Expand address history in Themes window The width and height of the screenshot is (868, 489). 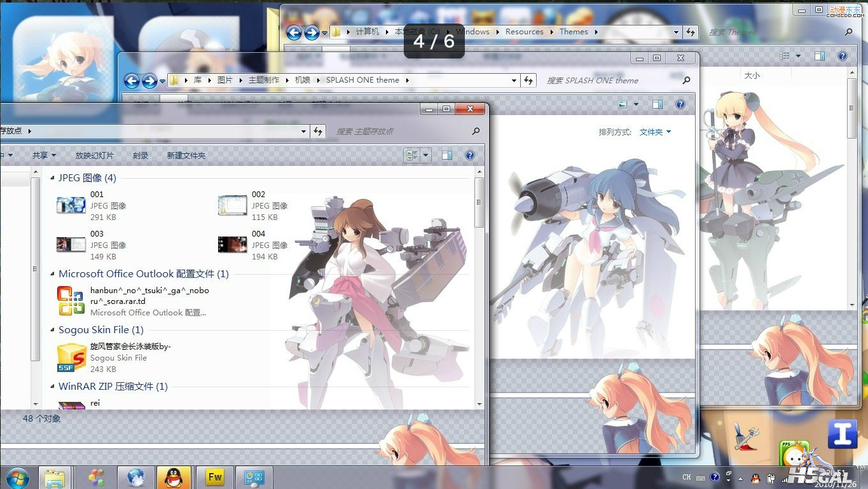coord(676,32)
